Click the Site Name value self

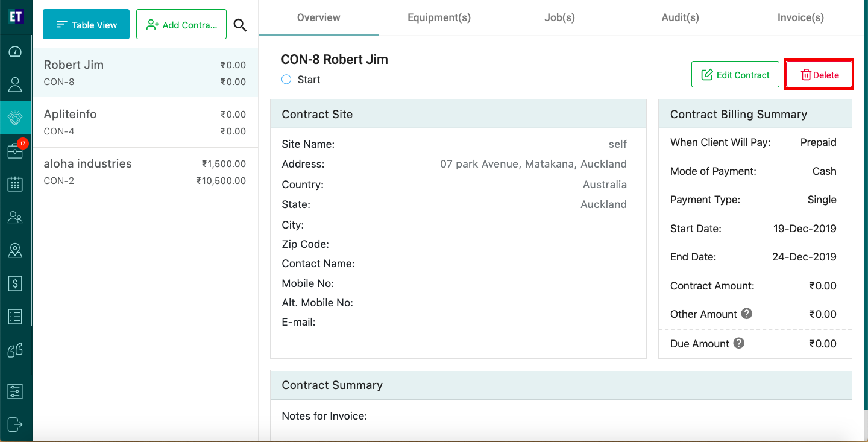coord(618,144)
